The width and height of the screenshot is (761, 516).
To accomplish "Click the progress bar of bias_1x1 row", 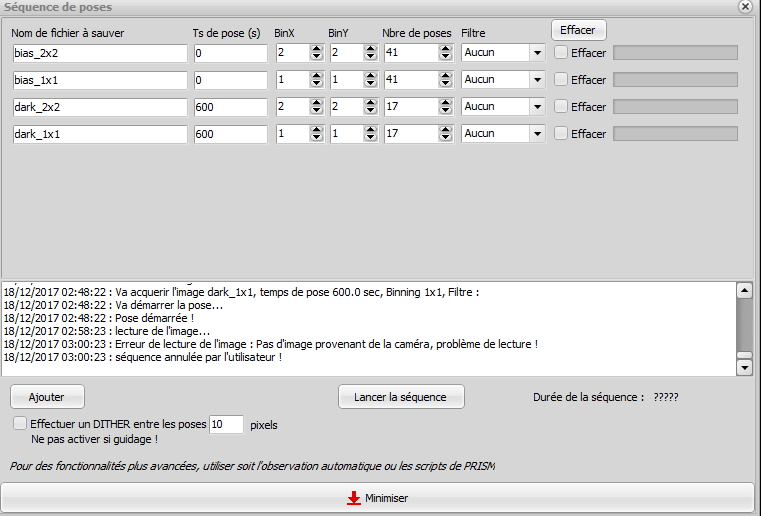I will pos(675,79).
